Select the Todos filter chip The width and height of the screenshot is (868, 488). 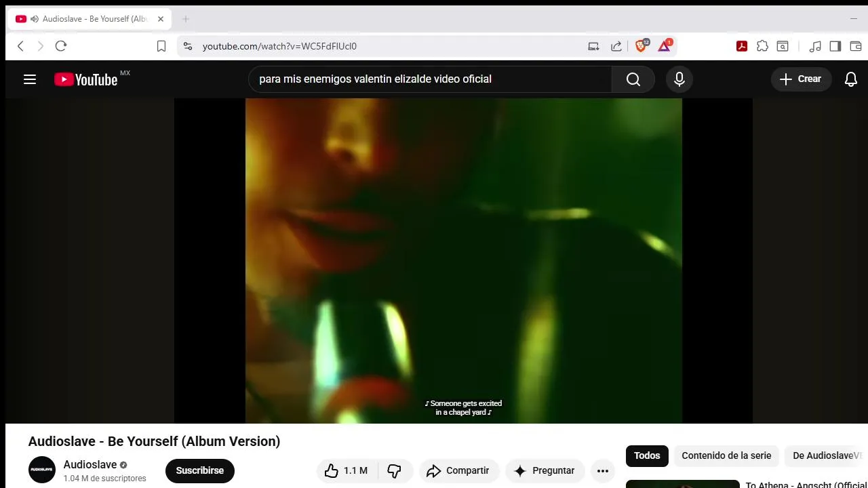(647, 456)
